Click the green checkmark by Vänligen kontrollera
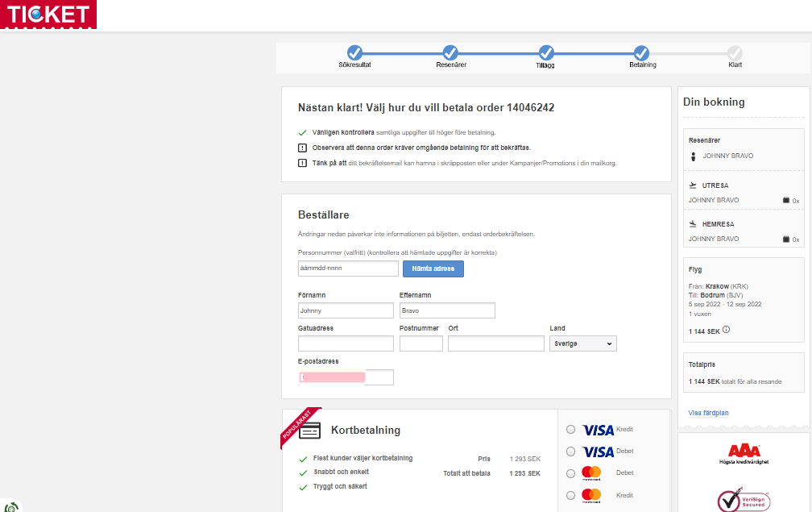This screenshot has width=812, height=512. pos(302,133)
